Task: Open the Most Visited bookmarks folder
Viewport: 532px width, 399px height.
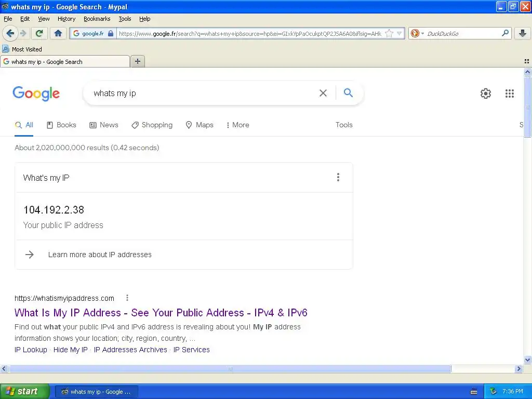Action: pyautogui.click(x=22, y=49)
